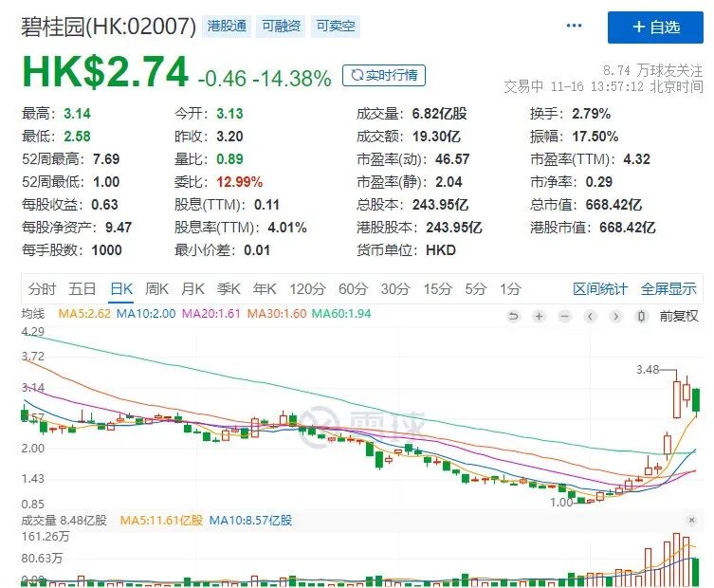Open 前复权 adjustment dropdown
Image resolution: width=714 pixels, height=588 pixels.
pyautogui.click(x=679, y=316)
